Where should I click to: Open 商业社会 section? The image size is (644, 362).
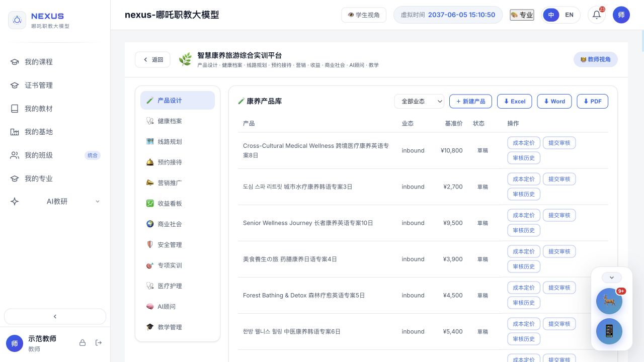(x=178, y=224)
